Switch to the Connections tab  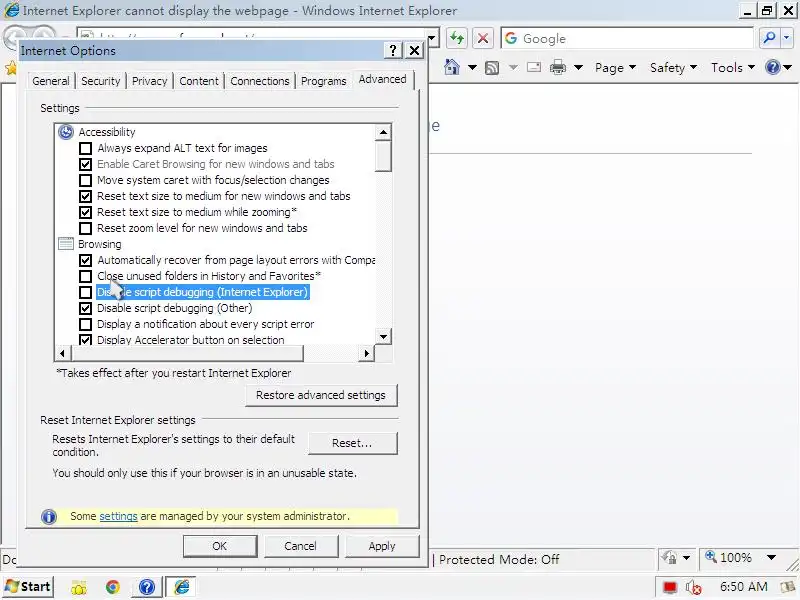[x=260, y=81]
